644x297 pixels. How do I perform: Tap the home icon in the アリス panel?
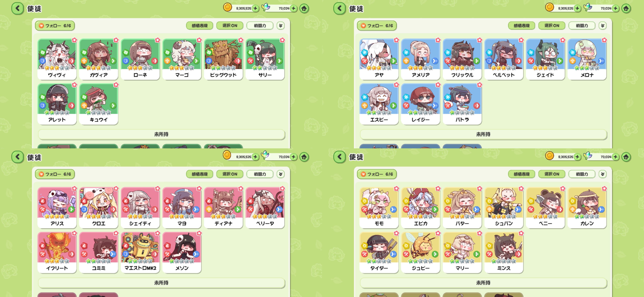pos(304,157)
